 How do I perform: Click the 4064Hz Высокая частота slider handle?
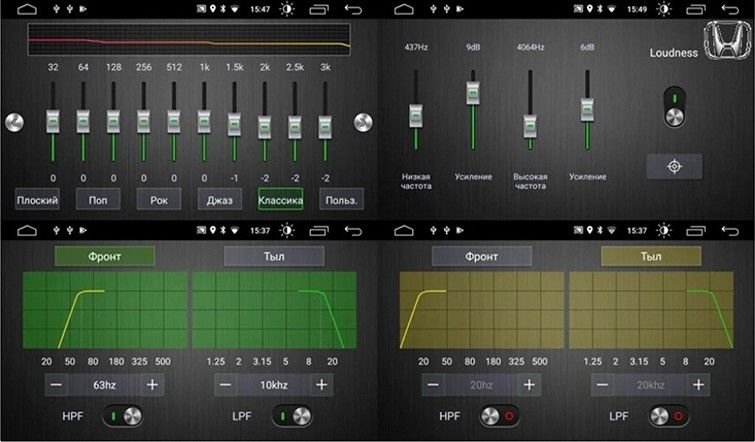[530, 126]
